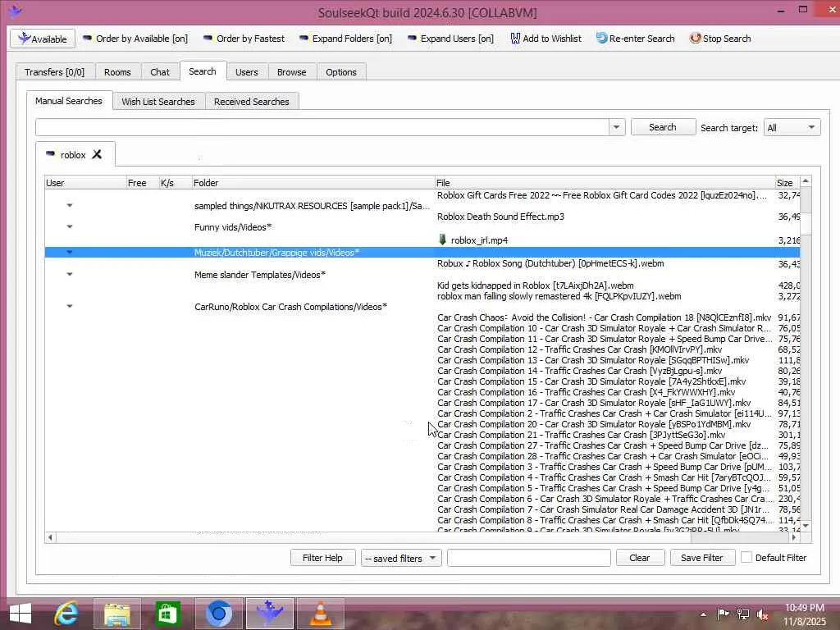Click the Available status bird icon
Viewport: 840px width, 630px height.
click(x=24, y=38)
